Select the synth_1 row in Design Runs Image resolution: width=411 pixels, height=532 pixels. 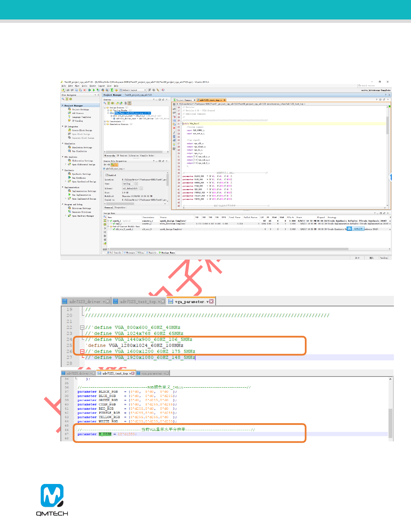click(x=248, y=221)
